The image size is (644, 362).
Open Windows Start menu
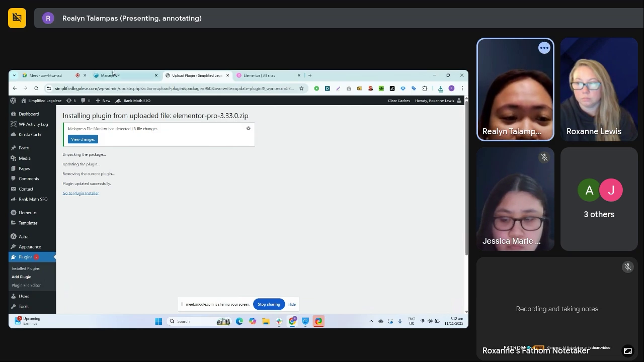pyautogui.click(x=158, y=321)
